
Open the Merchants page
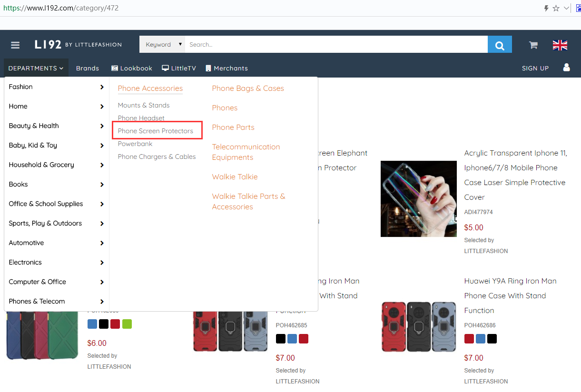226,68
